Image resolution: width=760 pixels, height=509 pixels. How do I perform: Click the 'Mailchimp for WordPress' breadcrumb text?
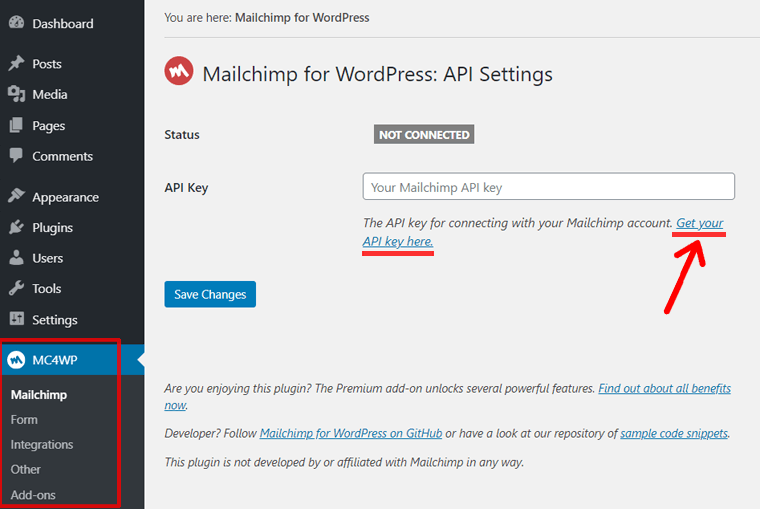point(302,17)
